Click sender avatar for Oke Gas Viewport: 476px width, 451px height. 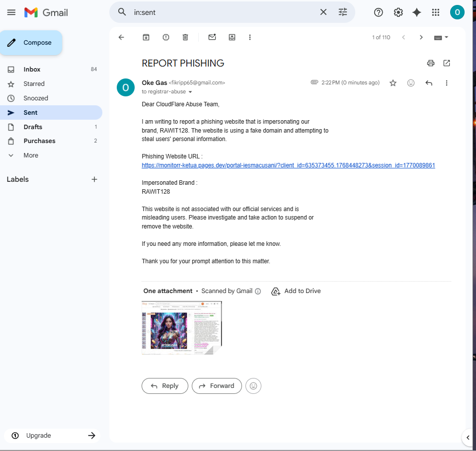pyautogui.click(x=126, y=87)
